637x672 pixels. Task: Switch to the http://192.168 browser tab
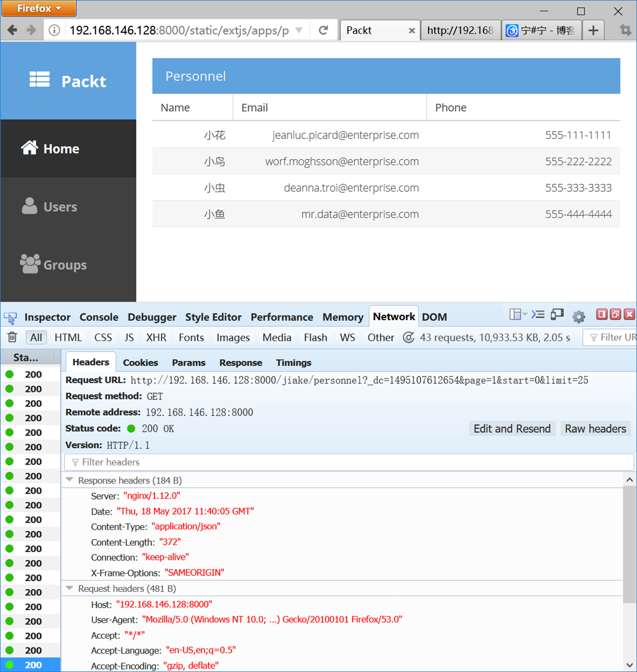point(461,30)
